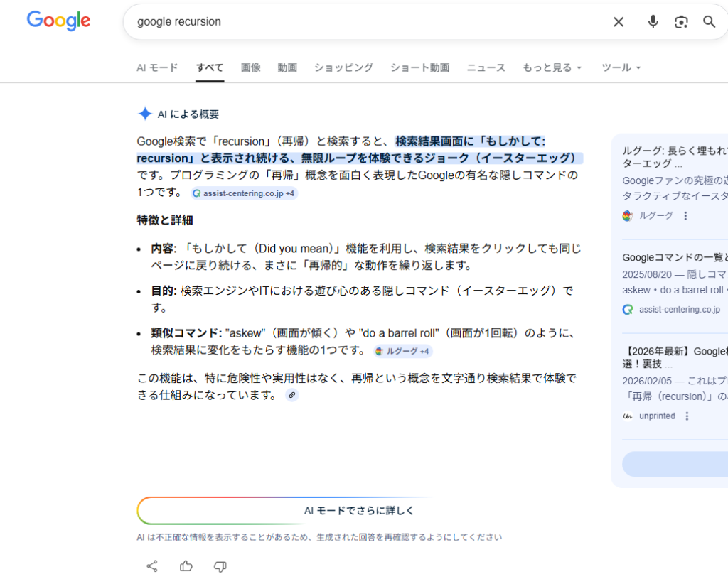
Task: Click into the google recursion search field
Action: click(x=355, y=22)
